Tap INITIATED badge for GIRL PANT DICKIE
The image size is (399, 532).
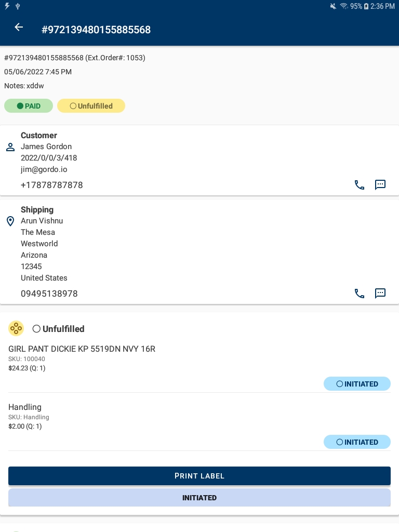(x=357, y=384)
